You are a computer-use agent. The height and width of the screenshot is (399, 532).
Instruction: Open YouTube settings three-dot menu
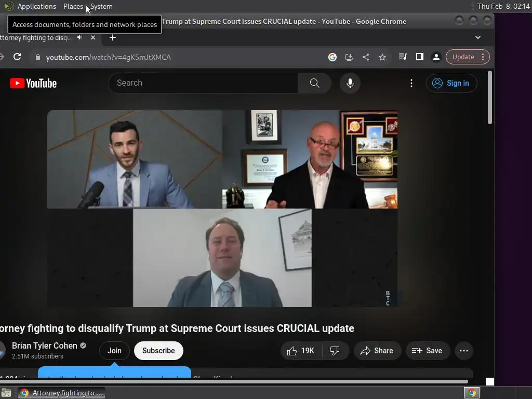tap(411, 83)
